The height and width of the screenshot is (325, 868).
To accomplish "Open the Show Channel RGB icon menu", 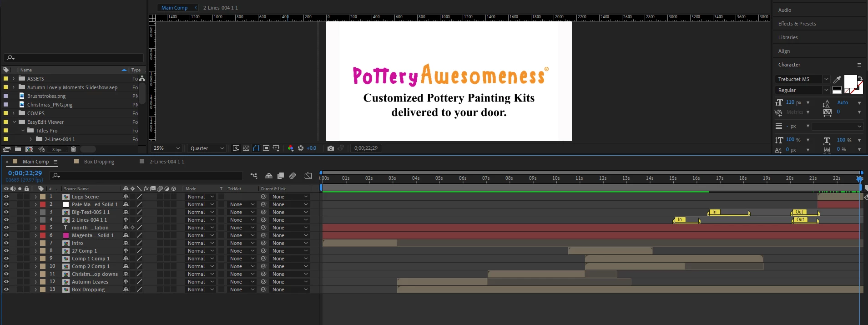I will click(291, 148).
